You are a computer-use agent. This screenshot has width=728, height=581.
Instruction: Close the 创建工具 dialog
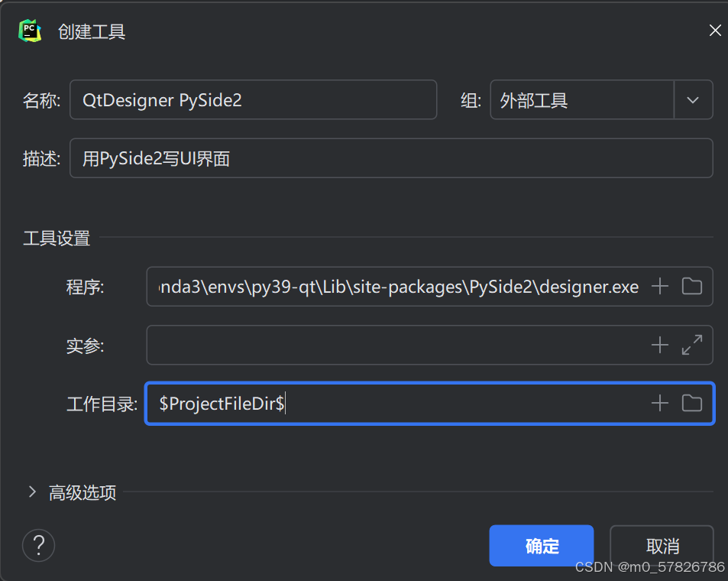coord(715,31)
